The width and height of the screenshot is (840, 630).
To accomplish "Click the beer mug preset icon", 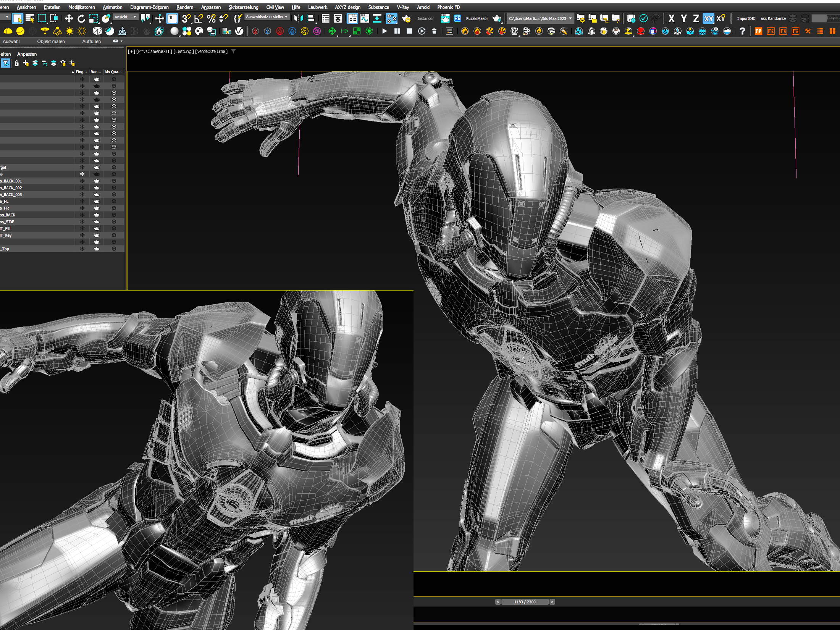I will (604, 31).
